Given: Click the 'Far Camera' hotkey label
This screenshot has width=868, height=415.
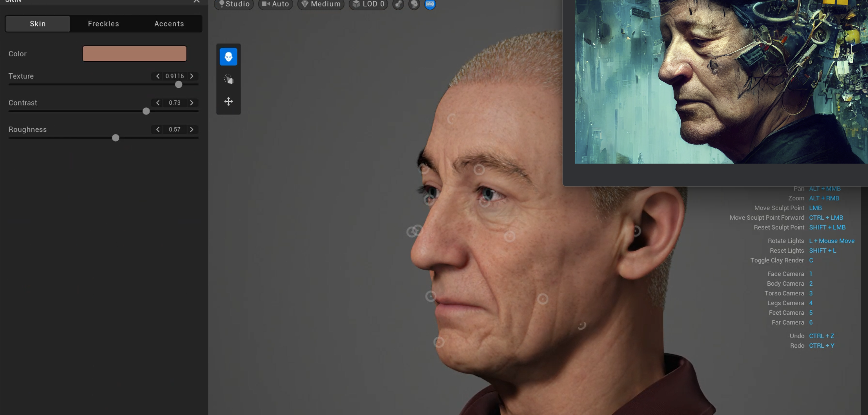Looking at the screenshot, I should coord(788,323).
